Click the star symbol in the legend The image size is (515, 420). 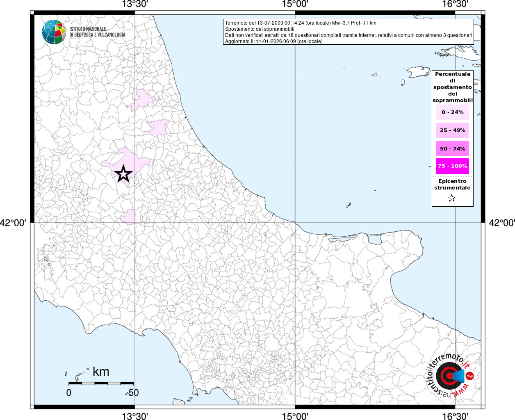pos(451,198)
